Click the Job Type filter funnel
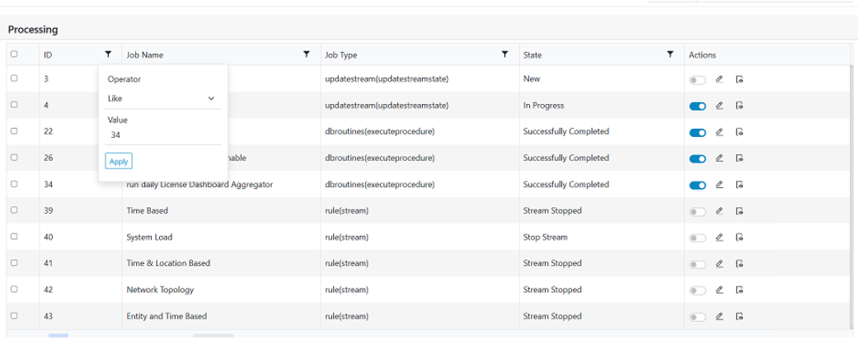868x345 pixels. (x=504, y=54)
